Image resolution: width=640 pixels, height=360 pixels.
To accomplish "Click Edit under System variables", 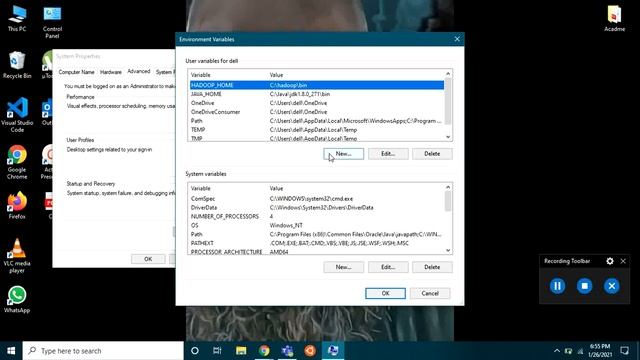I will [x=388, y=267].
